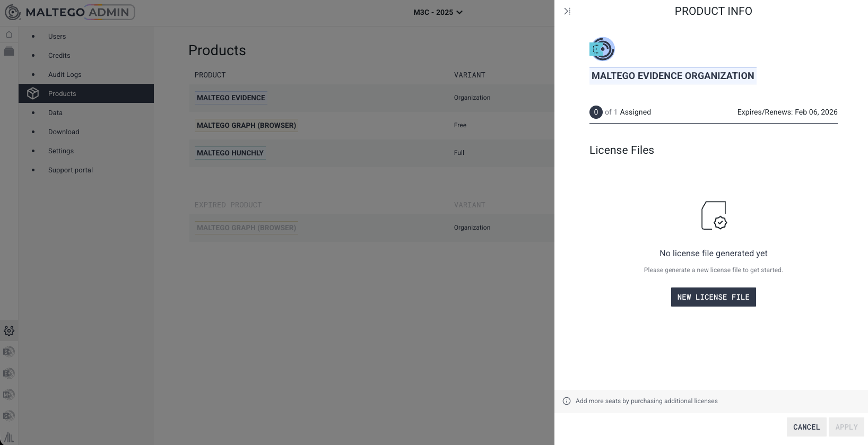The height and width of the screenshot is (445, 868).
Task: Click the home icon in left rail
Action: [9, 34]
